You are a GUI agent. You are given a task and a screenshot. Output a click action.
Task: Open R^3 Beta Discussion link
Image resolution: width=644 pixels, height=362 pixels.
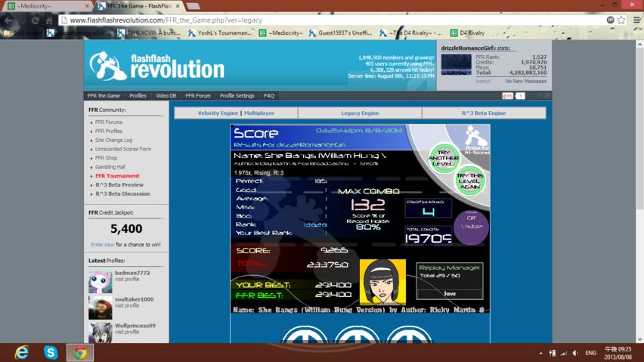(122, 194)
